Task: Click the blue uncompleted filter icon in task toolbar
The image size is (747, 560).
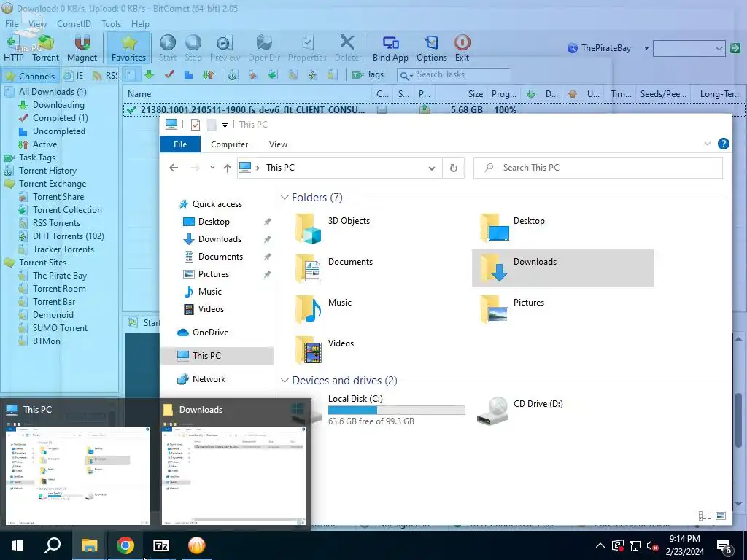Action: [189, 75]
